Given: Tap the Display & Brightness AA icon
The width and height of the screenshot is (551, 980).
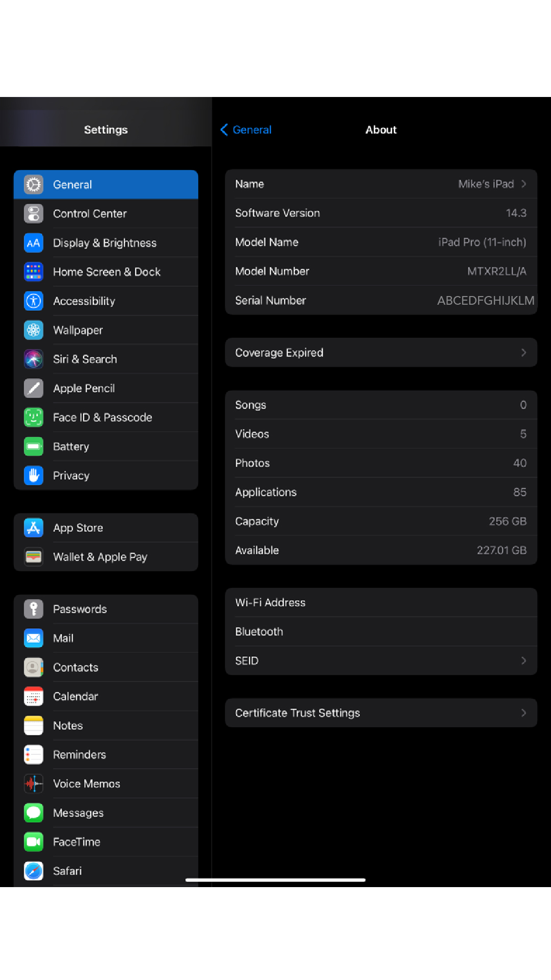Looking at the screenshot, I should click(34, 243).
